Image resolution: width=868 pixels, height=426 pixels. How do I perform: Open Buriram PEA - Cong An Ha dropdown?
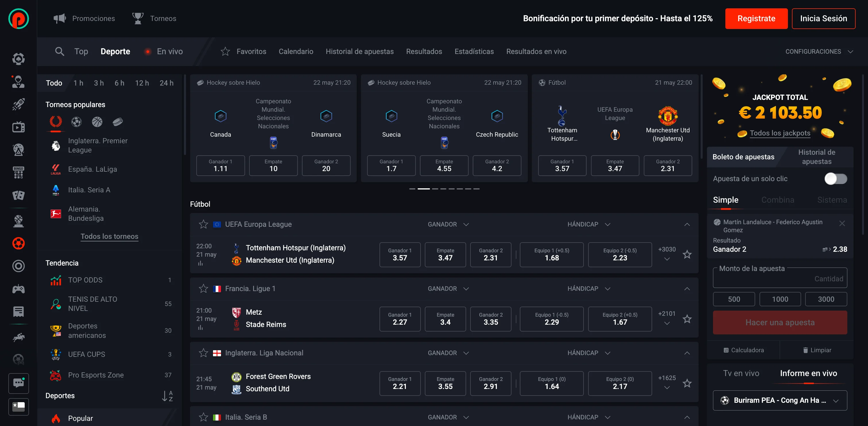(780, 400)
